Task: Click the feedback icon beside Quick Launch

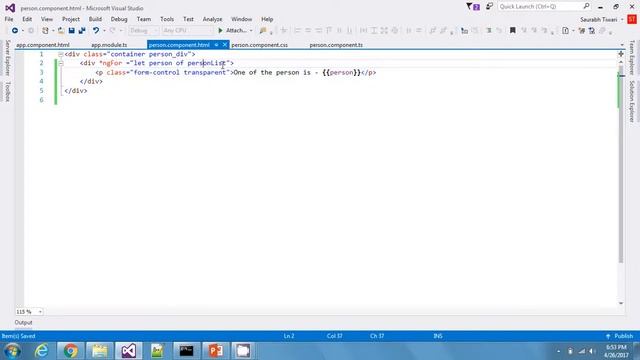Action: click(489, 7)
